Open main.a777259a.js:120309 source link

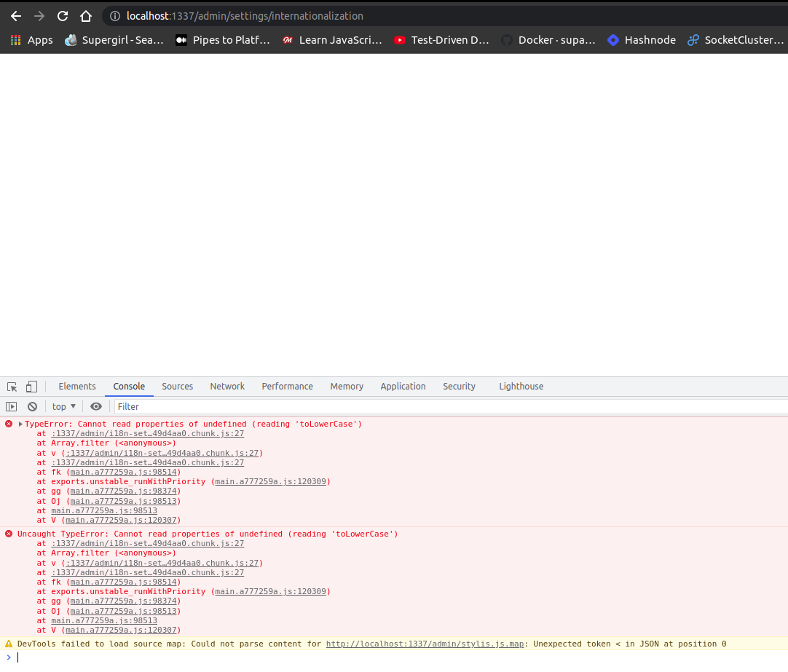click(x=271, y=481)
